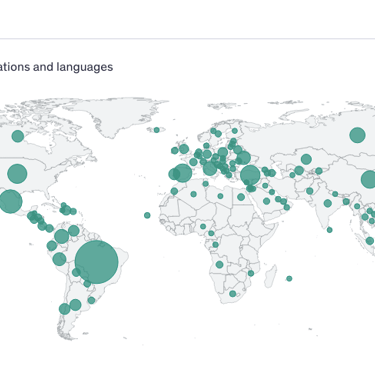The image size is (375, 366).
Task: Click the Chile bubble
Action: (65, 309)
